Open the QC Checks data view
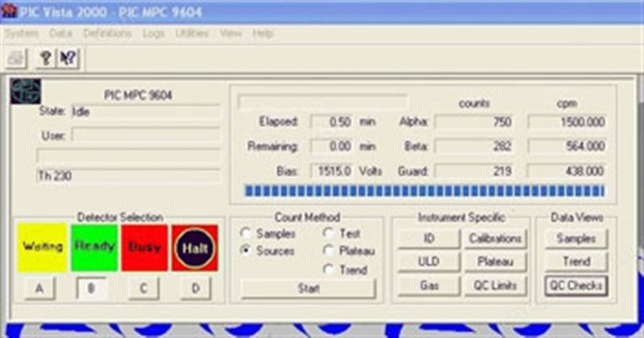This screenshot has height=338, width=644. [x=576, y=286]
